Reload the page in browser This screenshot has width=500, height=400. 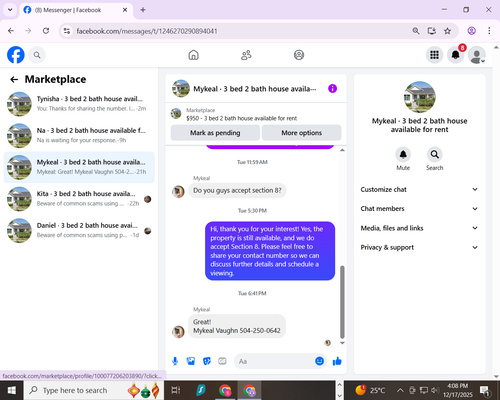[46, 31]
